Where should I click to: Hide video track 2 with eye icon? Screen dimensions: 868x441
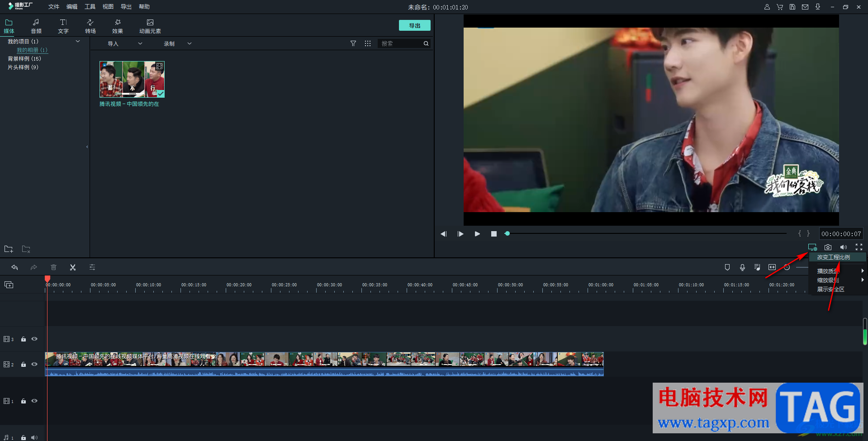[34, 364]
